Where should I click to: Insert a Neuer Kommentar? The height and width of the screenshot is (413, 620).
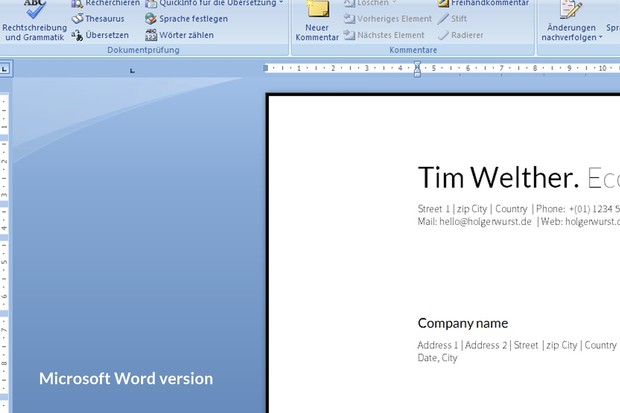coord(317,21)
